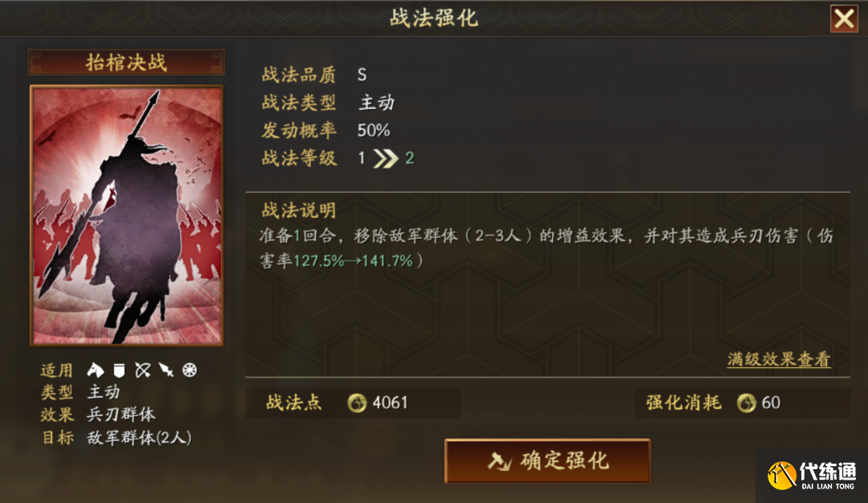Click the 战法说明 description heading
The image size is (868, 503).
click(x=299, y=211)
